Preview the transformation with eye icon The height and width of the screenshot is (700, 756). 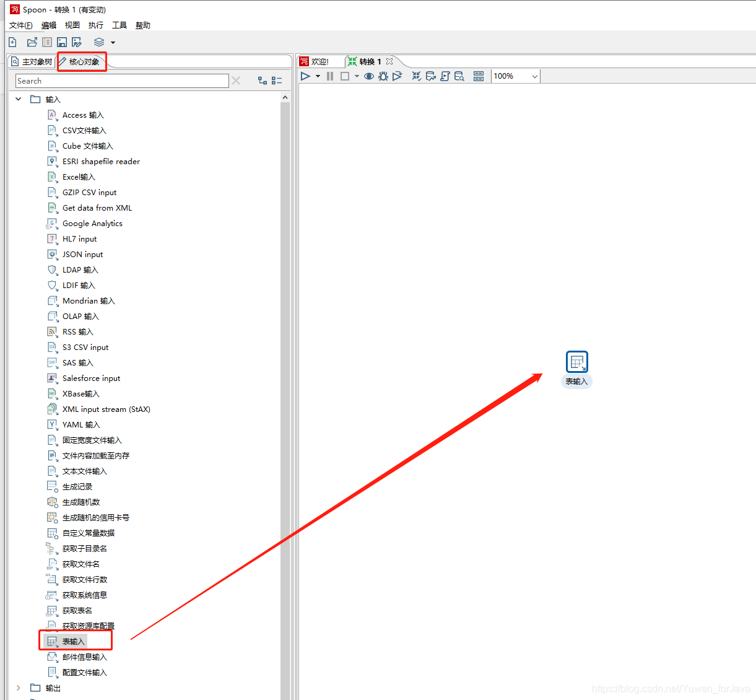369,76
